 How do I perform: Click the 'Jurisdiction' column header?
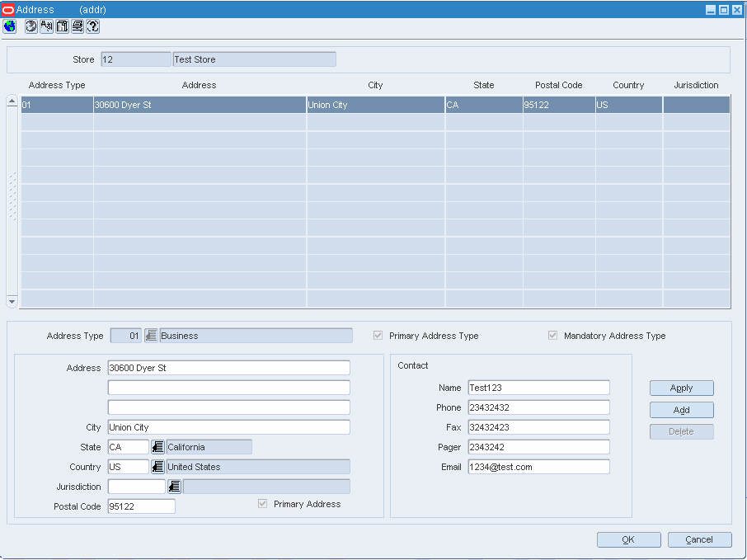(696, 85)
